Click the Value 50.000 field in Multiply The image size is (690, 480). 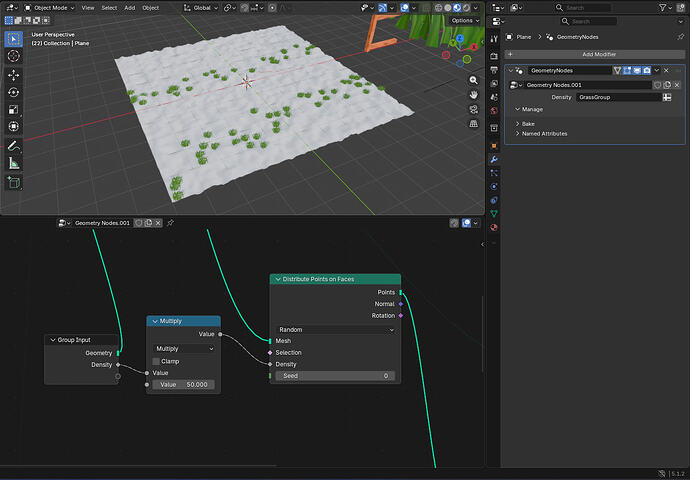[184, 385]
